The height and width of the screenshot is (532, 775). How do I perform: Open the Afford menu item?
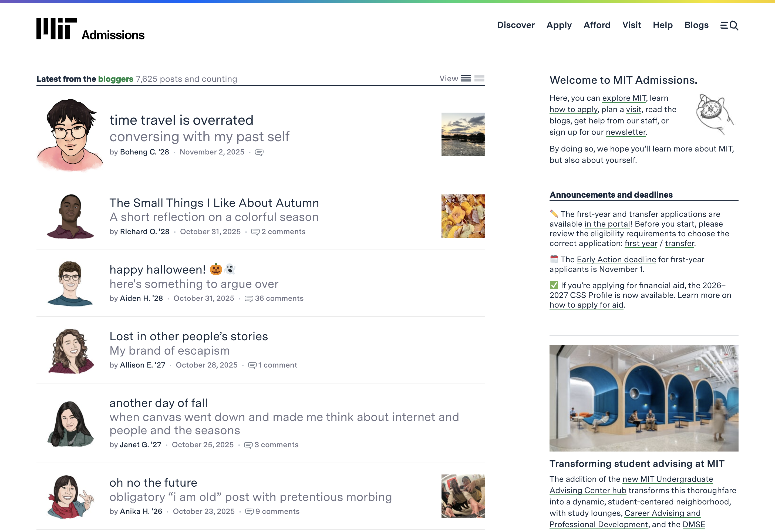pyautogui.click(x=597, y=25)
